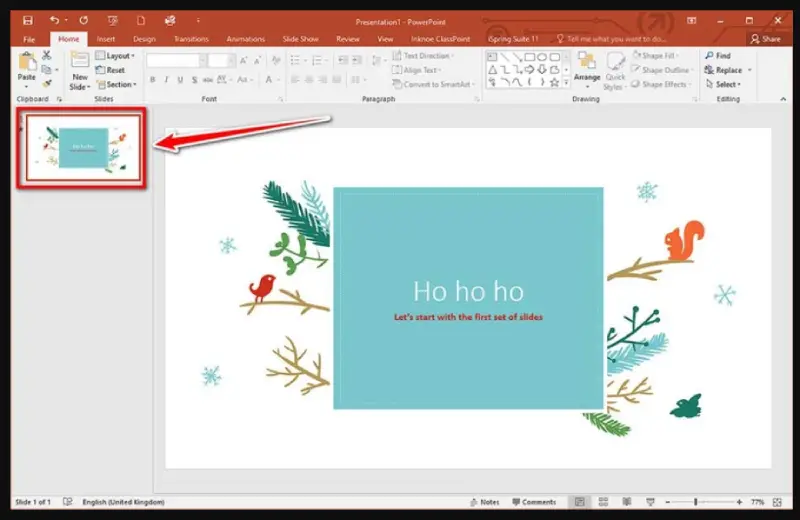Align text right in Paragraph group
The image size is (800, 520).
tap(322, 80)
